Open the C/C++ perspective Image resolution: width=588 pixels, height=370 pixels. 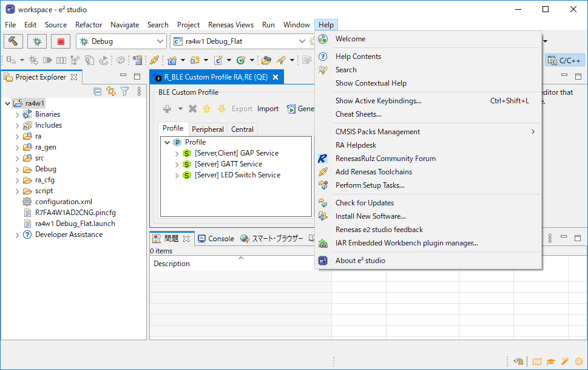(x=564, y=61)
